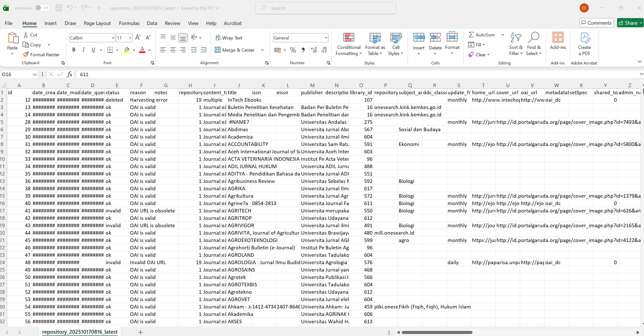This screenshot has width=644, height=336.
Task: Click the Redo arrow icon
Action: 84,8
